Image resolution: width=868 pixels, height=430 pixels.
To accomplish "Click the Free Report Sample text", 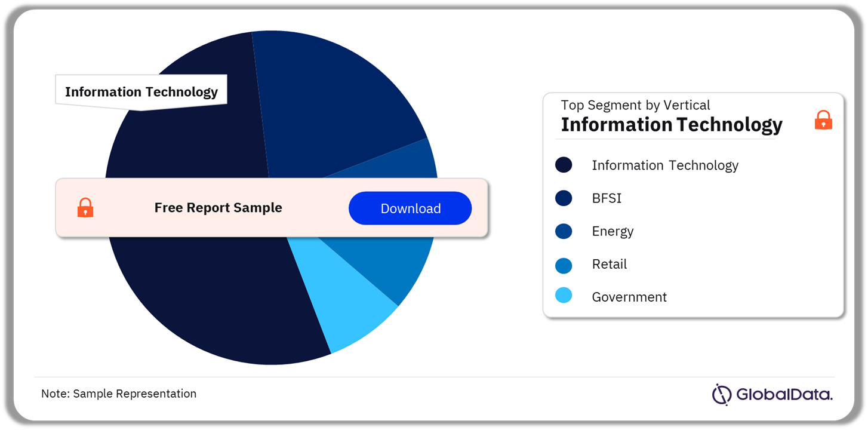I will [x=218, y=208].
